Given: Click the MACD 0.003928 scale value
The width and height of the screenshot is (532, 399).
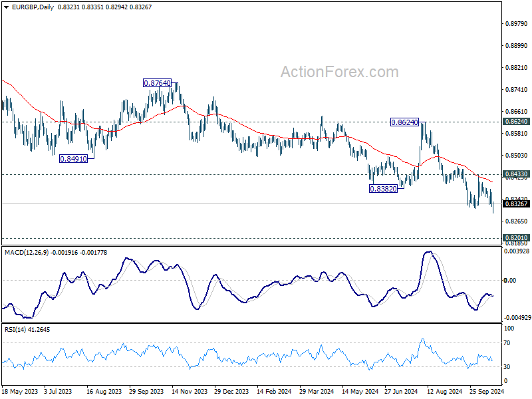Looking at the screenshot, I should pyautogui.click(x=517, y=251).
